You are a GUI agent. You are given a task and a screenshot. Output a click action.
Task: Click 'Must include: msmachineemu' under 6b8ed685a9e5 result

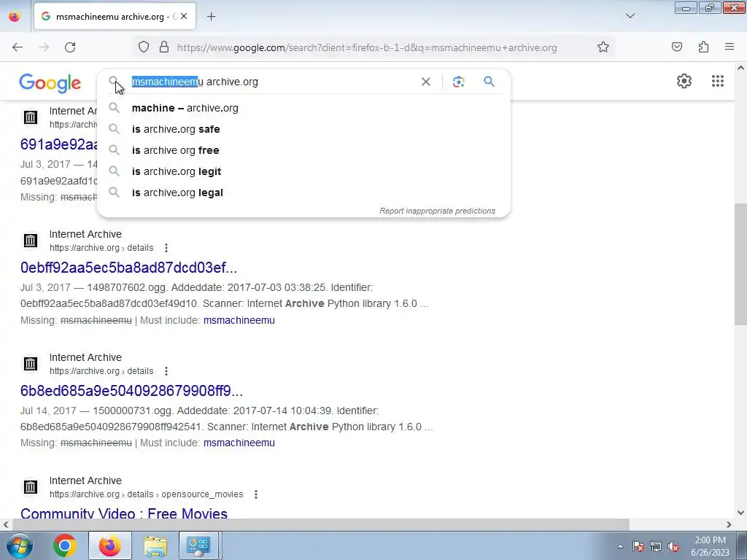click(239, 443)
